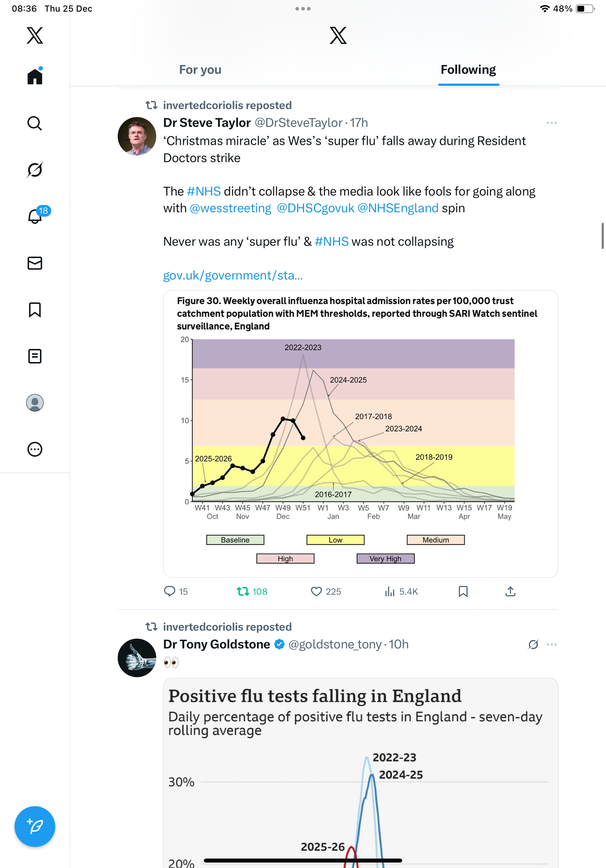The width and height of the screenshot is (606, 868).
Task: Switch to the For you tab
Action: [x=200, y=69]
